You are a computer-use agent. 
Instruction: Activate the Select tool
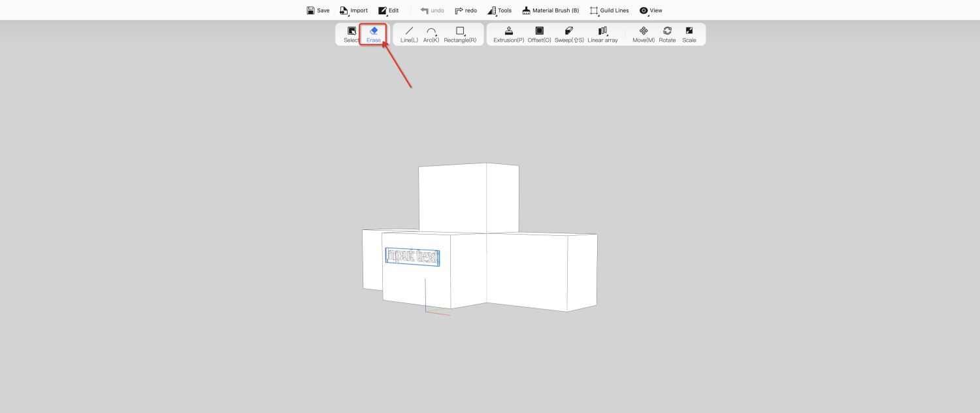351,35
